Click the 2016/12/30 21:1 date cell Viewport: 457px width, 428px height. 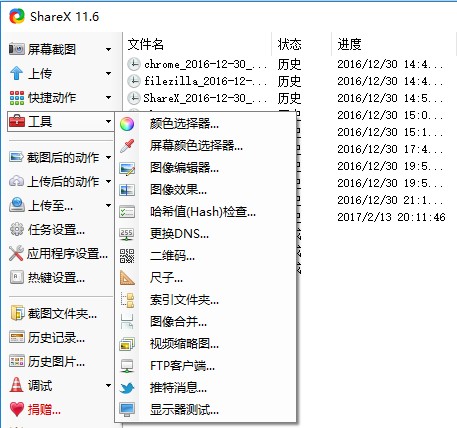(x=391, y=200)
